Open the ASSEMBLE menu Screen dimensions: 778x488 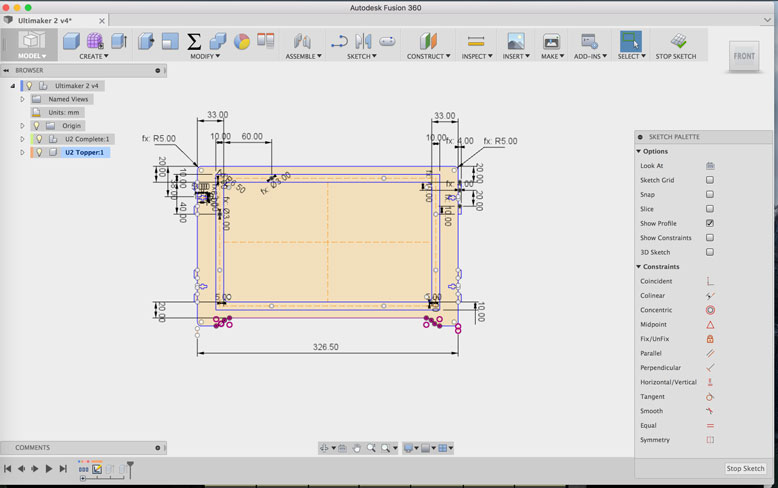point(303,57)
